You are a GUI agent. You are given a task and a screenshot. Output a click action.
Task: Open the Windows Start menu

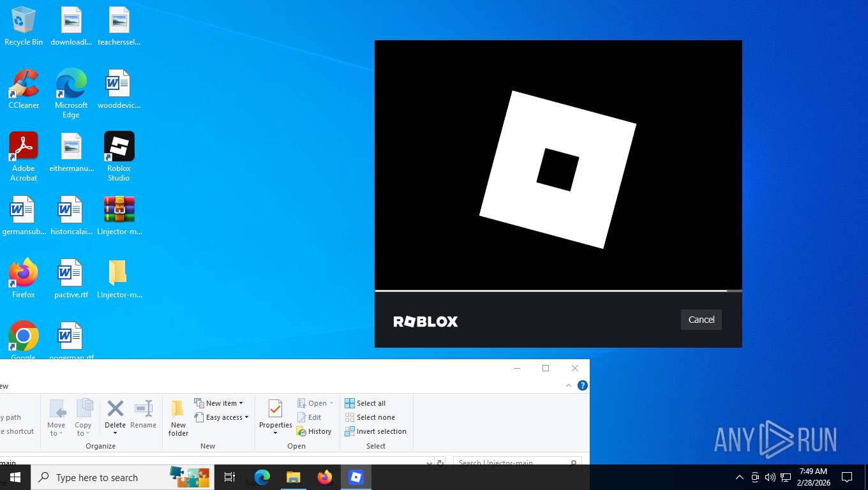pyautogui.click(x=15, y=477)
